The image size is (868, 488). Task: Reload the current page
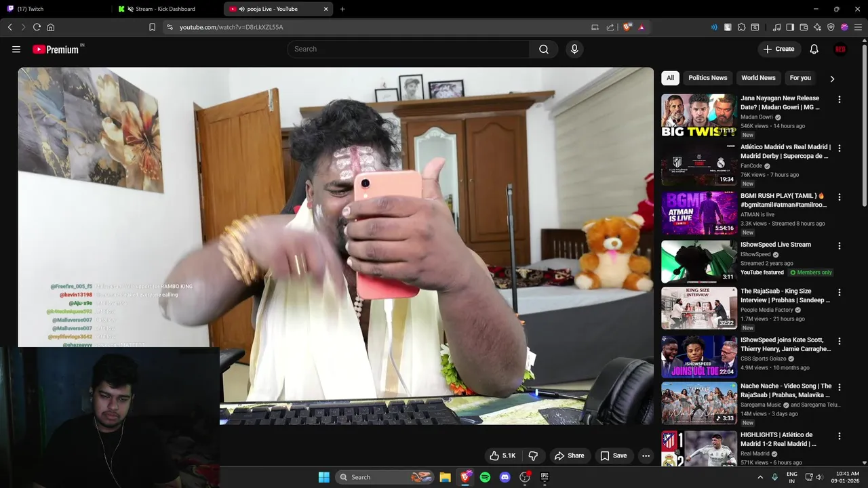[37, 27]
